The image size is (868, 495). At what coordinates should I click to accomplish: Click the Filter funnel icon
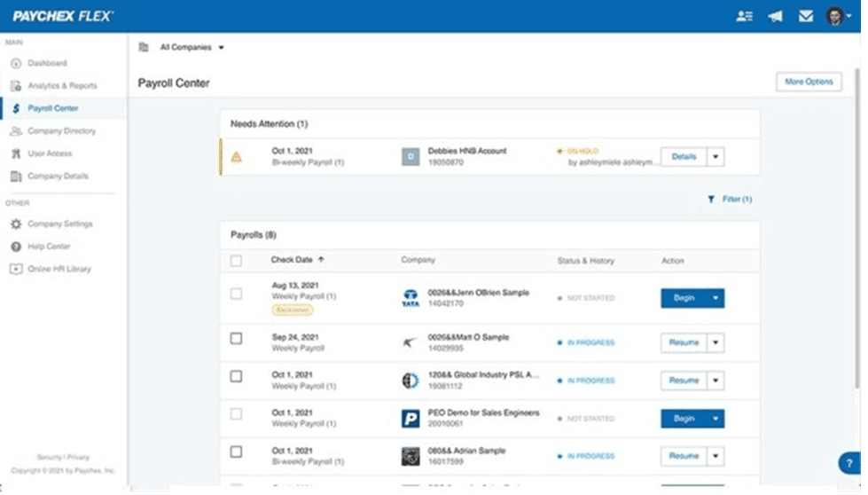pos(711,200)
